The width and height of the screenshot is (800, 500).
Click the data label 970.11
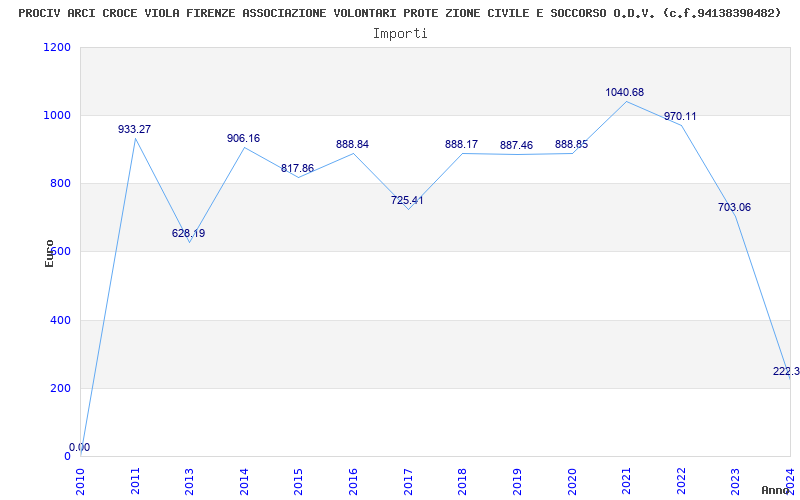coord(680,116)
